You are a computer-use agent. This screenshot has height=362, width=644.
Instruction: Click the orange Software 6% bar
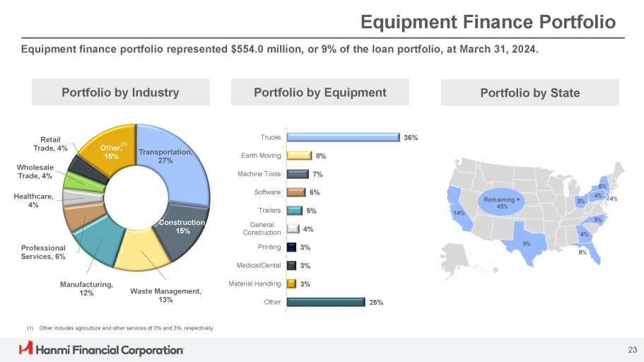click(295, 192)
